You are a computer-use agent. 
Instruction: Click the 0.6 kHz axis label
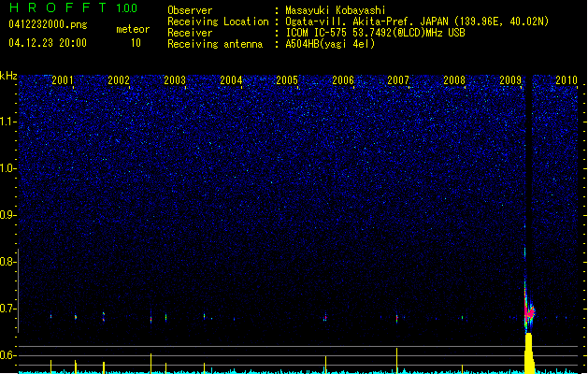click(8, 355)
